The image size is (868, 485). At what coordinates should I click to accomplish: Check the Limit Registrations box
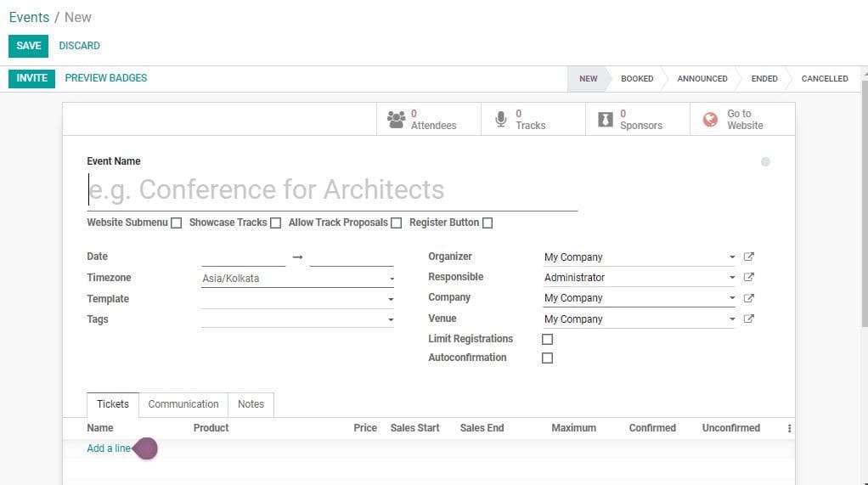pyautogui.click(x=547, y=339)
